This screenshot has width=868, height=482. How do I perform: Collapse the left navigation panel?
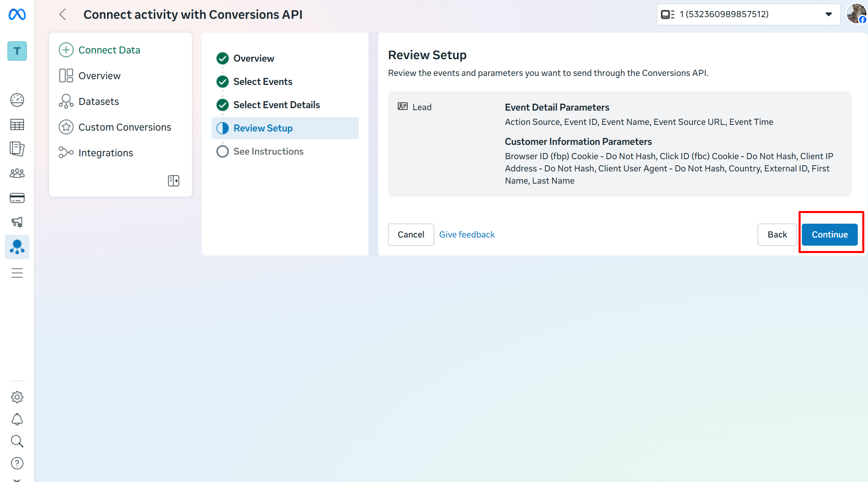[x=174, y=181]
